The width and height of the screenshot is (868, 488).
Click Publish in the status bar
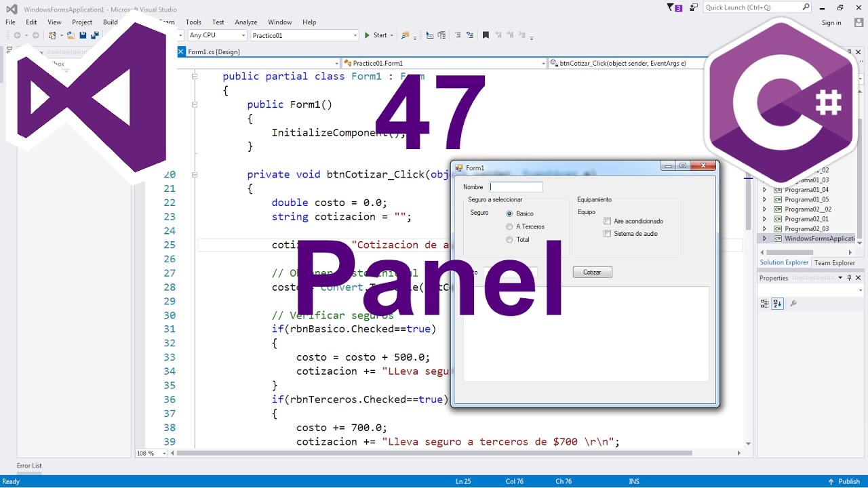click(x=844, y=481)
